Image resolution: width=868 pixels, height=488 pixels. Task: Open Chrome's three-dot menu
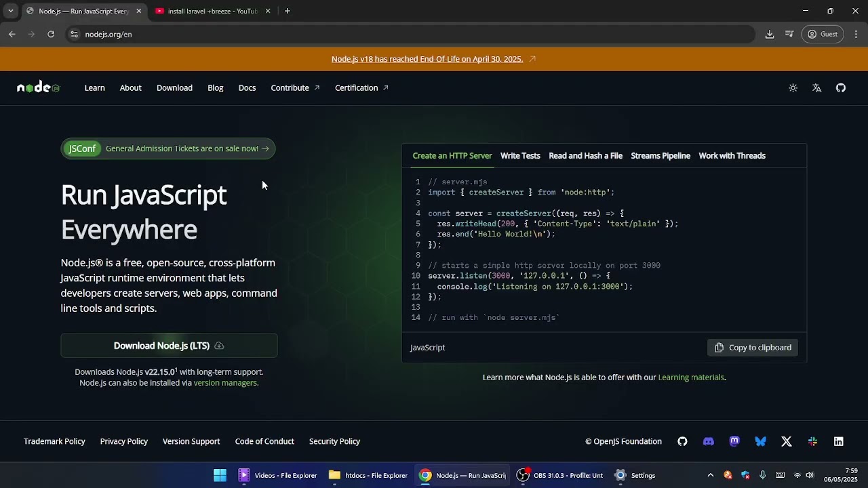[x=856, y=34]
